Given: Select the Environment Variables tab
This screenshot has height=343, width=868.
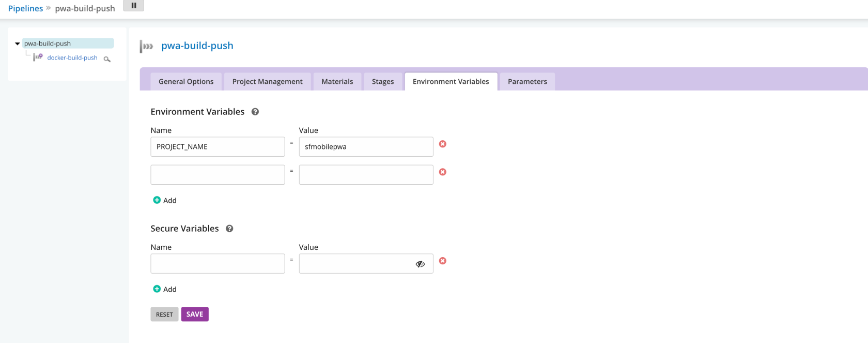Looking at the screenshot, I should (x=451, y=82).
